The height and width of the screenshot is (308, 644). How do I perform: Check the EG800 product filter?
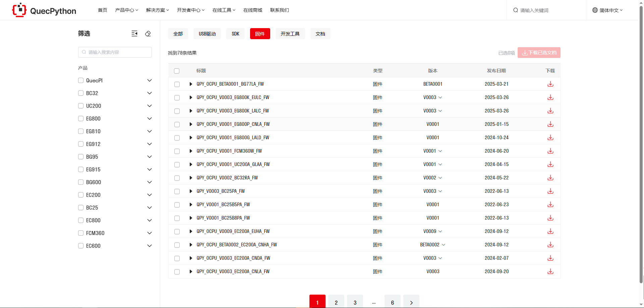81,119
